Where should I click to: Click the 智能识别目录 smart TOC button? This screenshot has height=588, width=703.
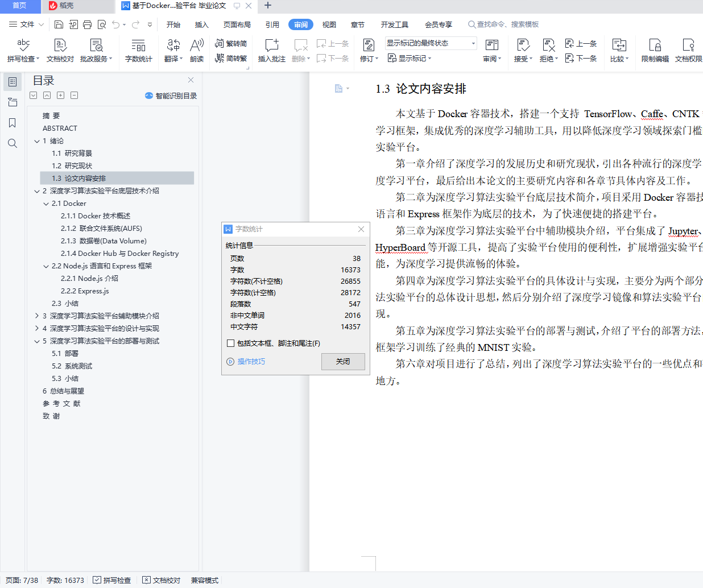pos(171,96)
